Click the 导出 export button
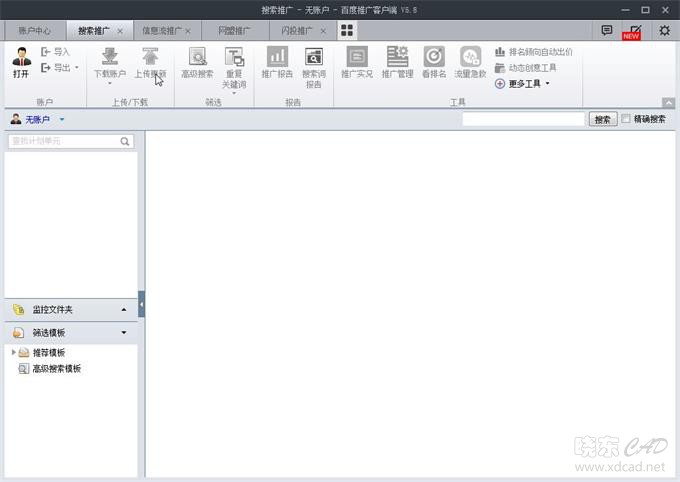Screen dimensions: 680x482 (55, 68)
